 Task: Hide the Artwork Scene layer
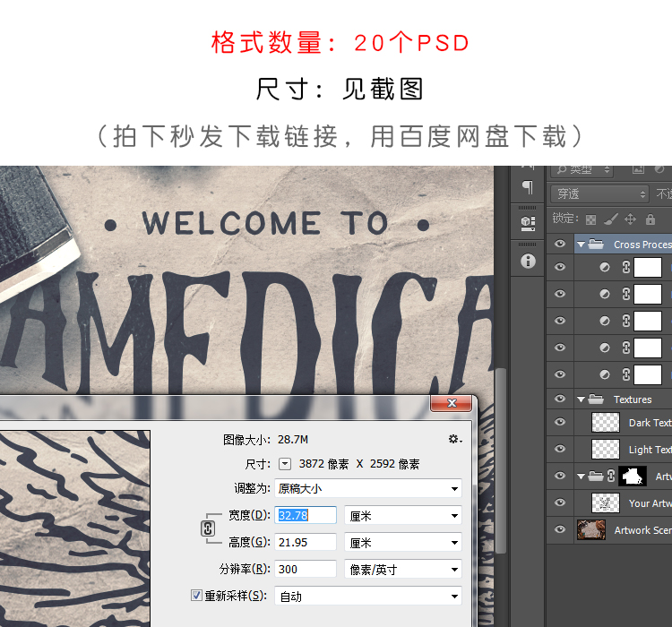pos(560,529)
